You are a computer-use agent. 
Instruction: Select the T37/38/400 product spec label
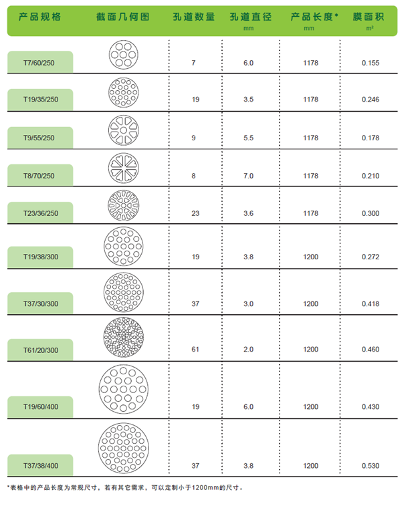[40, 465]
